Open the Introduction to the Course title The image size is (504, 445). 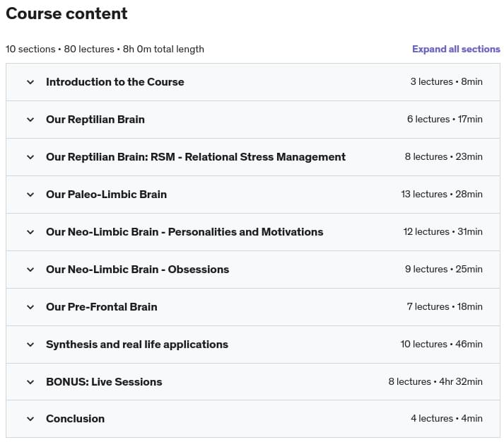(x=115, y=82)
